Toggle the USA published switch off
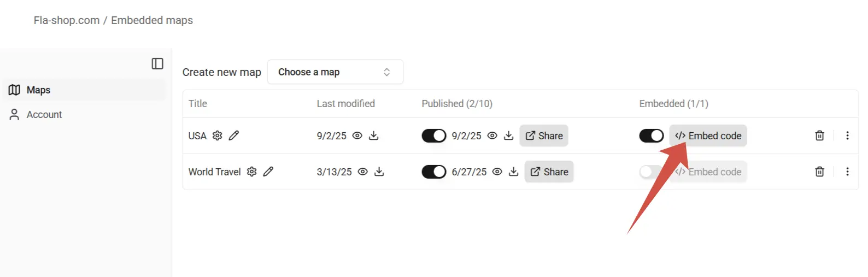The width and height of the screenshot is (868, 277). 434,135
